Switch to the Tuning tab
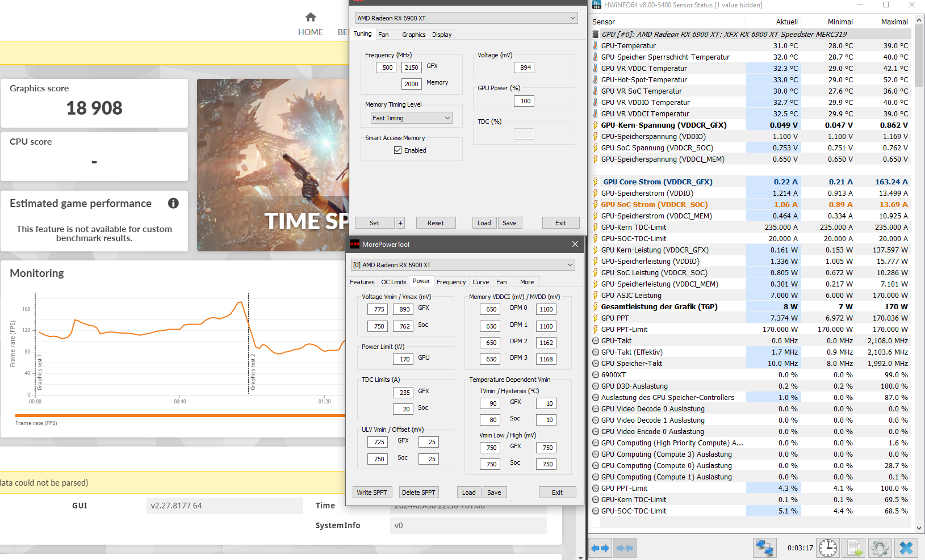The width and height of the screenshot is (925, 560). [x=362, y=34]
